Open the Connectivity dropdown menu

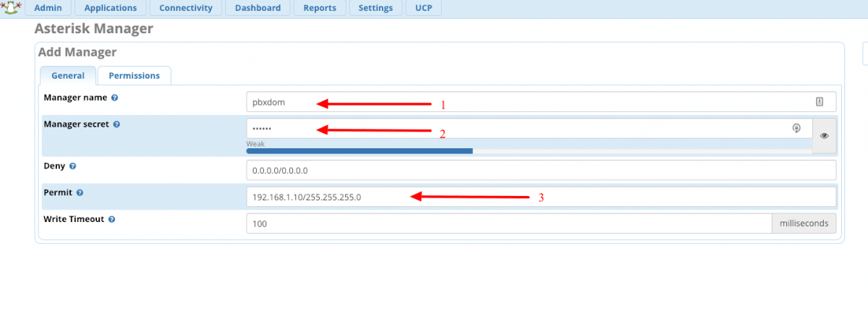[x=186, y=8]
